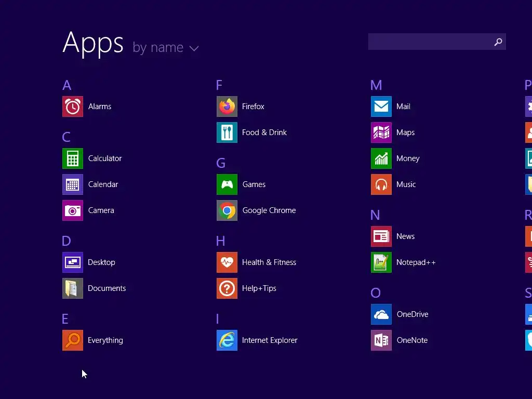Viewport: 532px width, 399px height.
Task: Expand the 'by name' sort dropdown
Action: 165,47
